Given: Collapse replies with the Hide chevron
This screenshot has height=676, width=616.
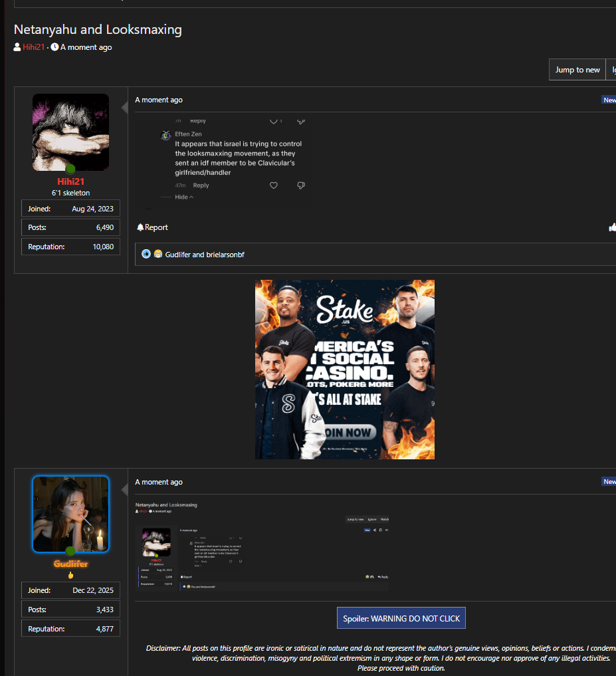Looking at the screenshot, I should tap(184, 197).
